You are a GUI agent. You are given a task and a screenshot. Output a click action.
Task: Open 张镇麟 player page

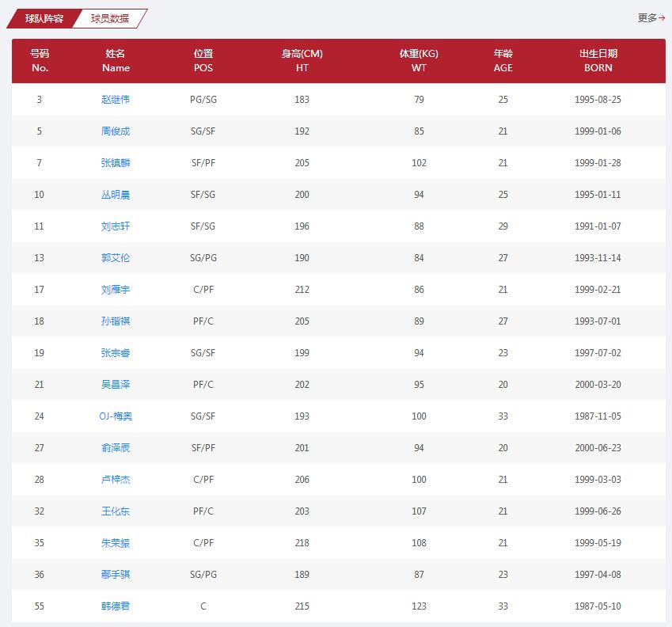[x=116, y=163]
